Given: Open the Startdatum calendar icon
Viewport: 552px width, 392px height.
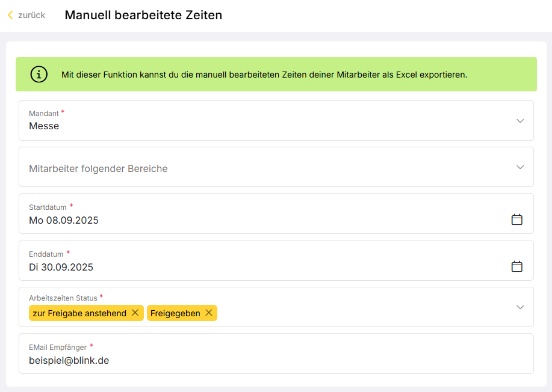Looking at the screenshot, I should [x=516, y=219].
